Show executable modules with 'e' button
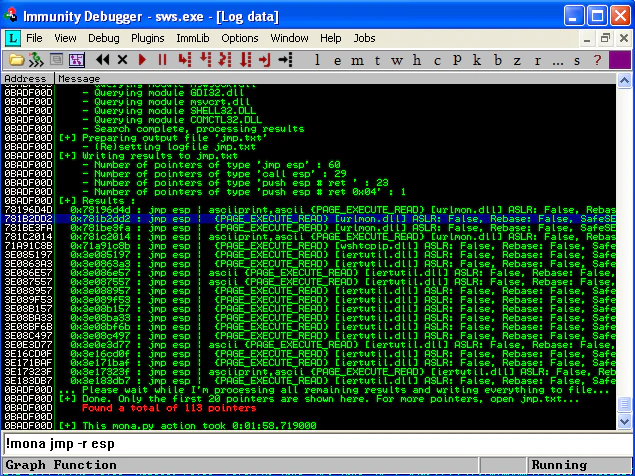 (337, 60)
